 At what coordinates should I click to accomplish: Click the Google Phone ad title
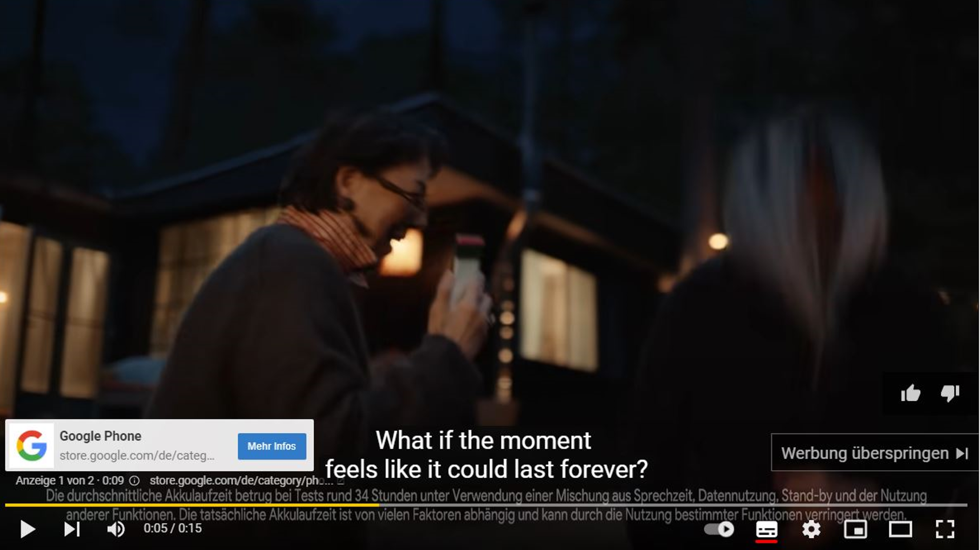[x=100, y=436]
